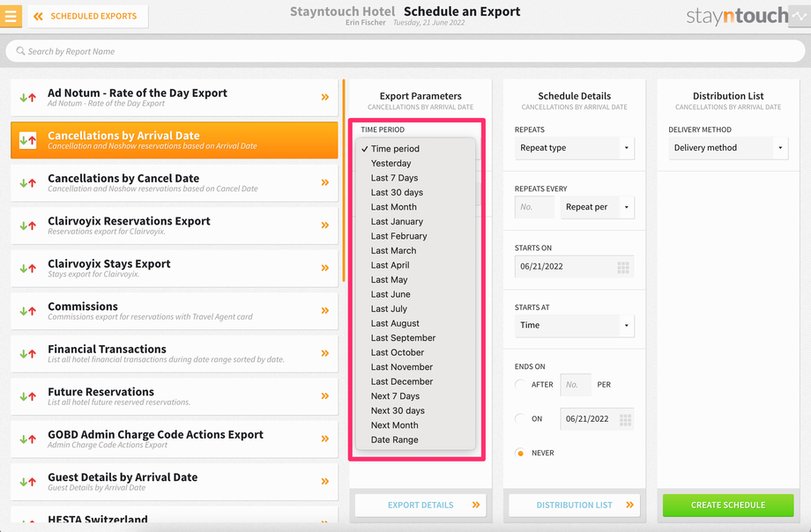
Task: Click the export arrows icon for Cancellations by Cancel Date
Action: coord(28,182)
